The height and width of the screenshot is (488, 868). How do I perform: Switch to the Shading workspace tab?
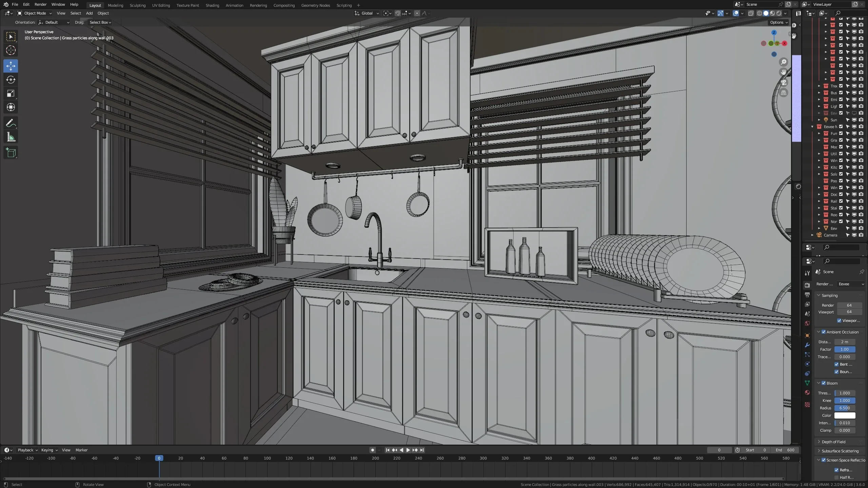(x=212, y=5)
